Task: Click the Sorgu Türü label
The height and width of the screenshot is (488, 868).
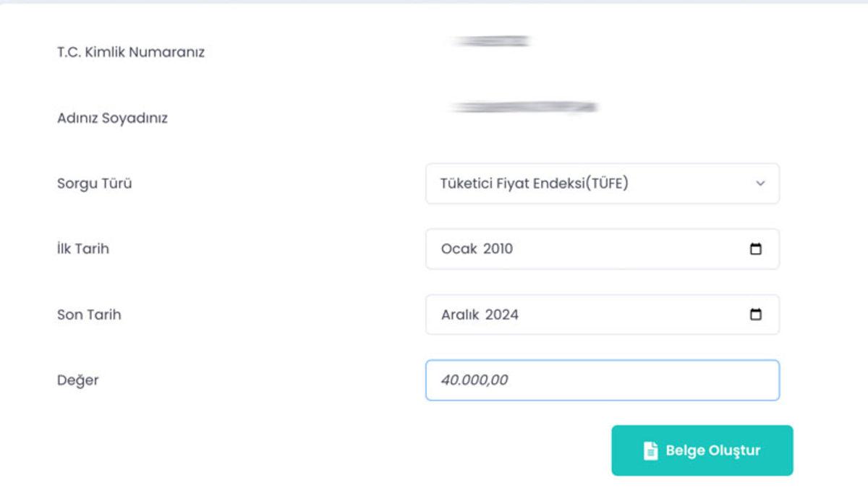Action: pos(95,184)
